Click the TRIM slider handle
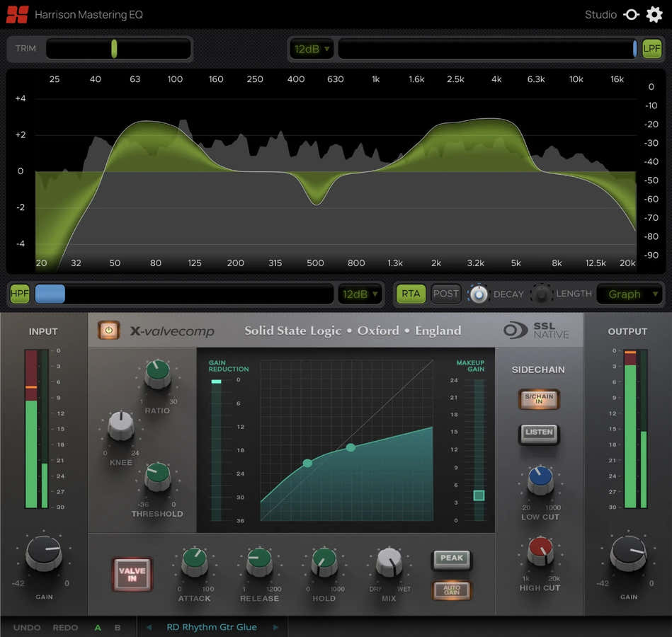The image size is (672, 637). (114, 48)
